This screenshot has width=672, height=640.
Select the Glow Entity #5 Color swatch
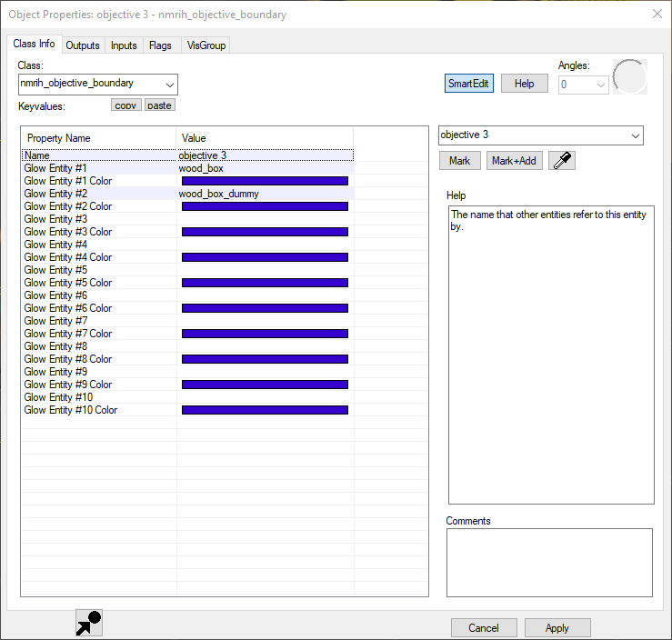pyautogui.click(x=265, y=283)
